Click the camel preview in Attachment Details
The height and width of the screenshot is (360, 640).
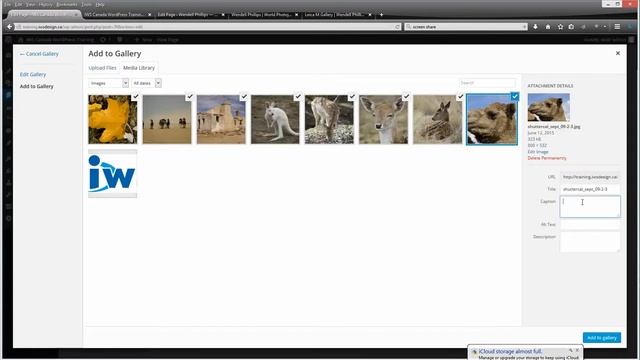549,107
